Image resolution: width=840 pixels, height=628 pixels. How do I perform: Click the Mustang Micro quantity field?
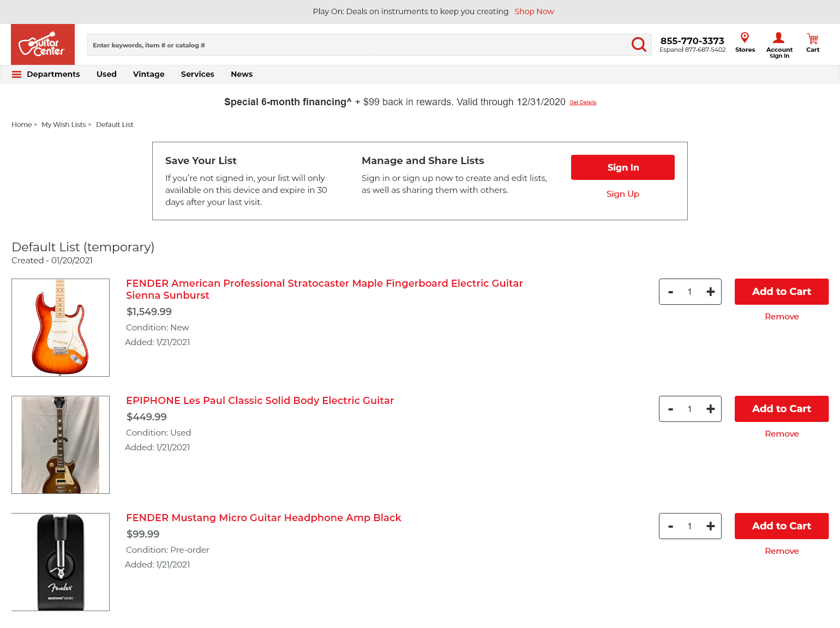click(x=690, y=526)
